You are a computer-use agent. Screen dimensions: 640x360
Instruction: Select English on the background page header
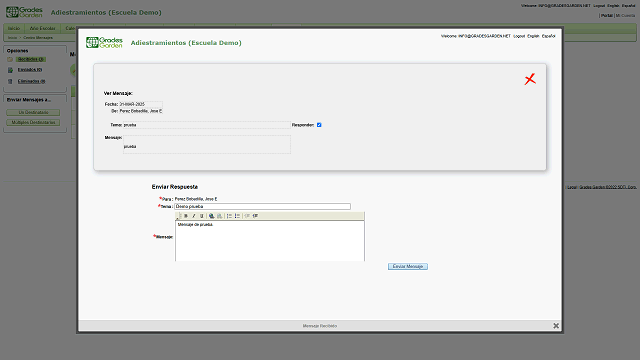613,6
